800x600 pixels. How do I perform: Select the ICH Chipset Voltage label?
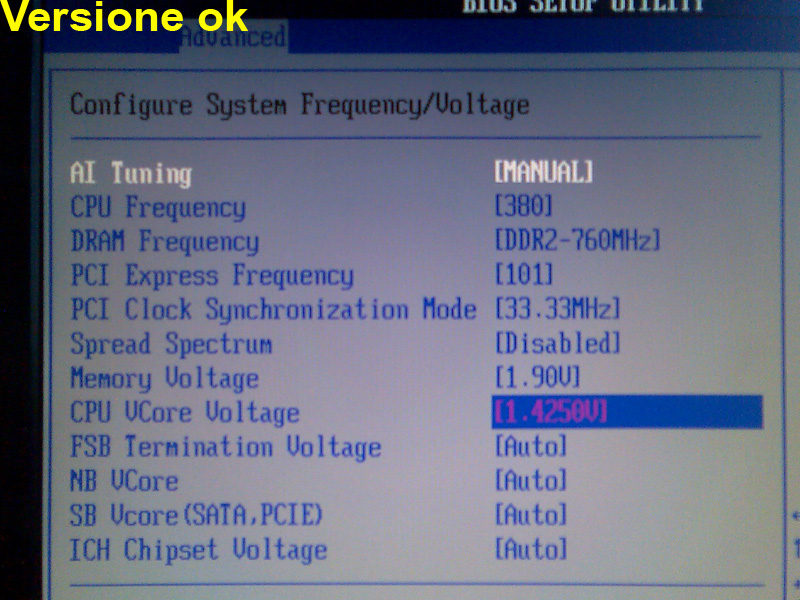[198, 550]
